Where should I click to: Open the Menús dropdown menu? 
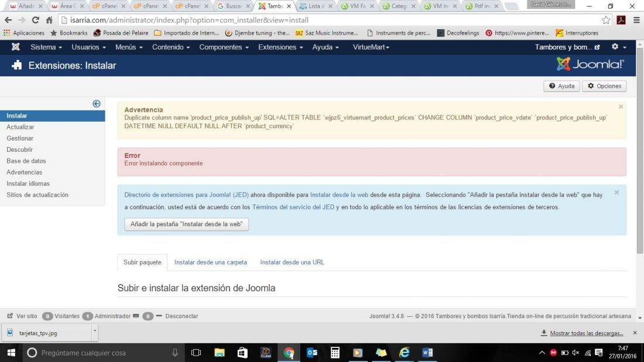tap(129, 47)
